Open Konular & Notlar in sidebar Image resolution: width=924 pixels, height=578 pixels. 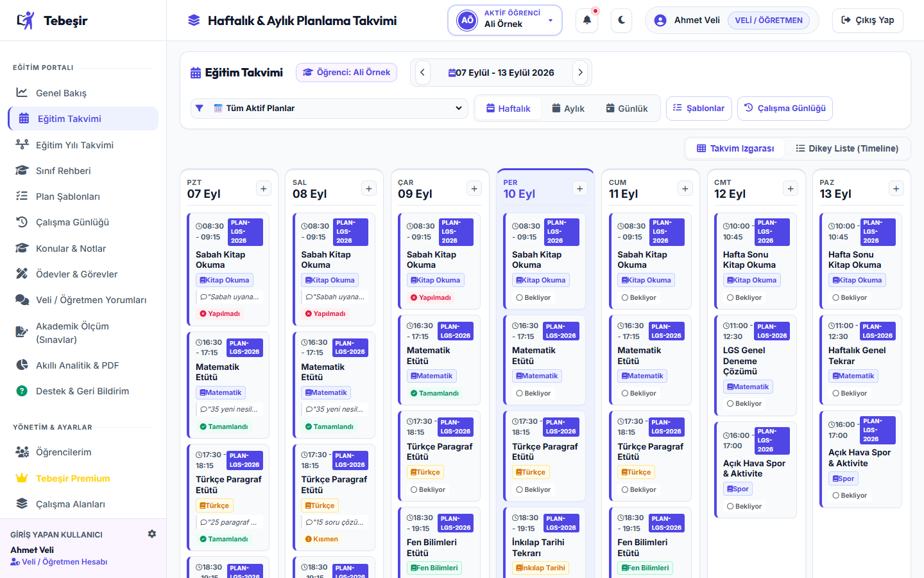click(83, 248)
